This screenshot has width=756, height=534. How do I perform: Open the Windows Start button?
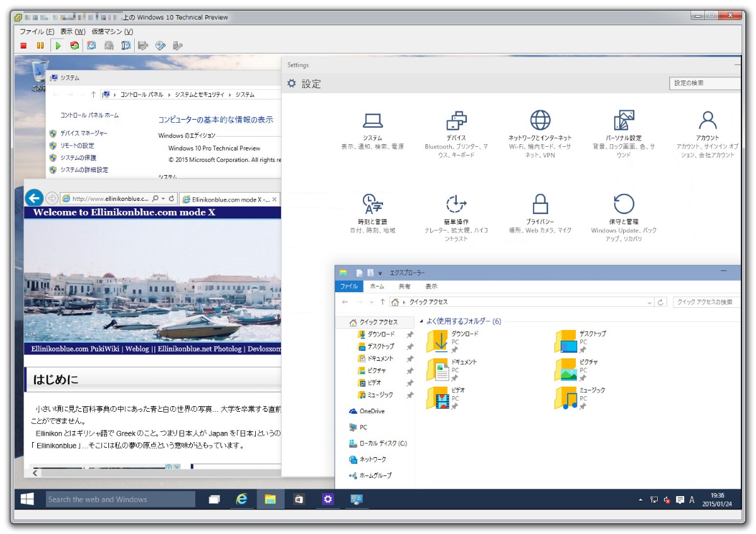pyautogui.click(x=27, y=499)
